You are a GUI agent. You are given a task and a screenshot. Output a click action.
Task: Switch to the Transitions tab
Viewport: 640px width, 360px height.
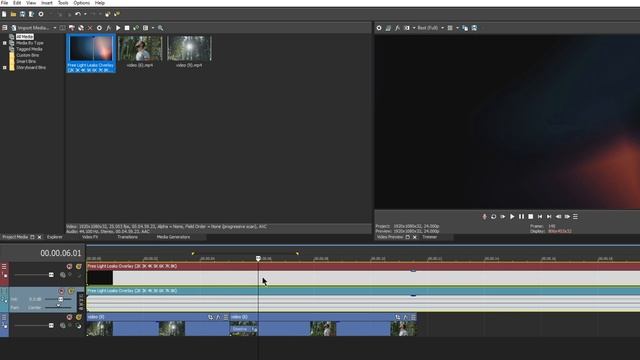(x=127, y=237)
